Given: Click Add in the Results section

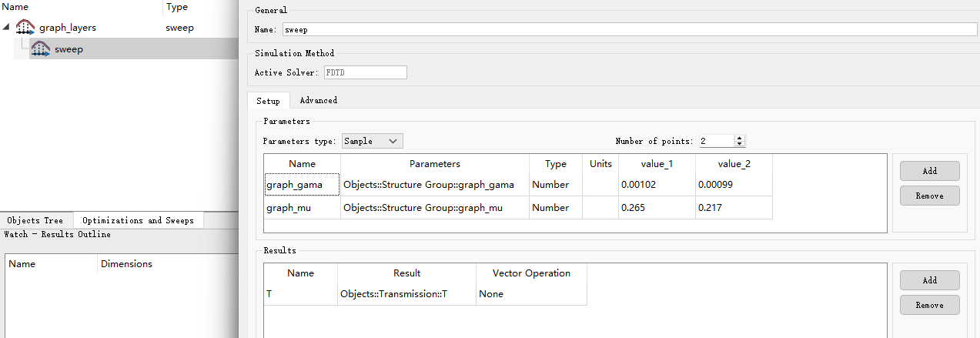Looking at the screenshot, I should 930,280.
